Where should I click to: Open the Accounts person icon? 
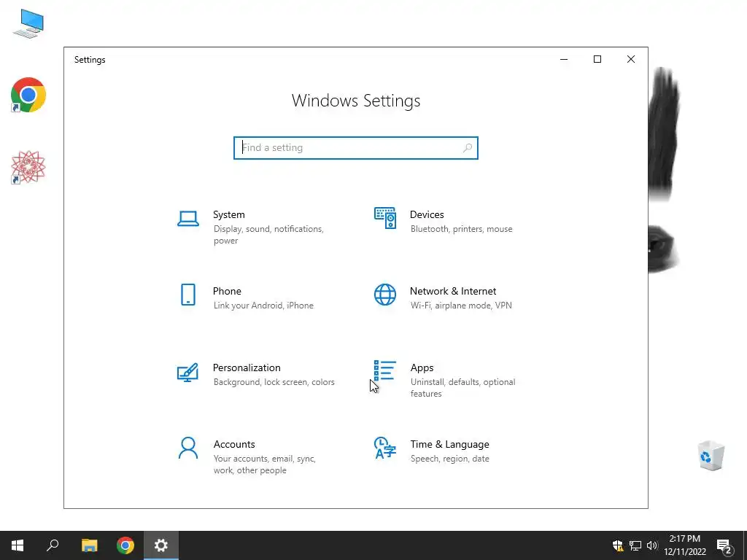click(188, 448)
